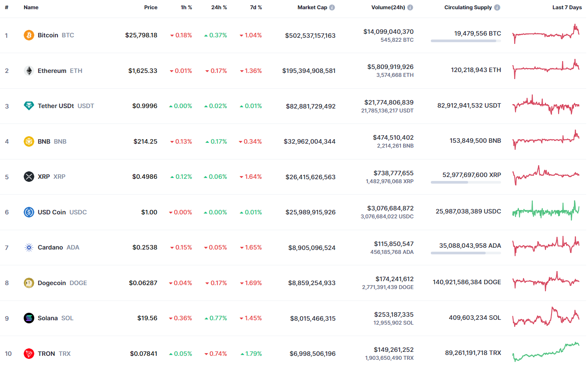Click the Market Cap info icon
Image resolution: width=588 pixels, height=369 pixels.
(x=332, y=7)
